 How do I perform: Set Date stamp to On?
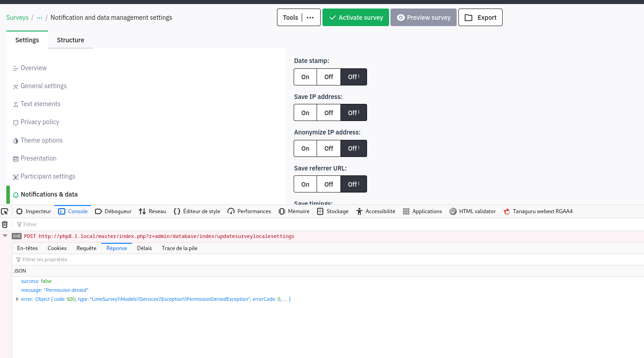click(305, 77)
